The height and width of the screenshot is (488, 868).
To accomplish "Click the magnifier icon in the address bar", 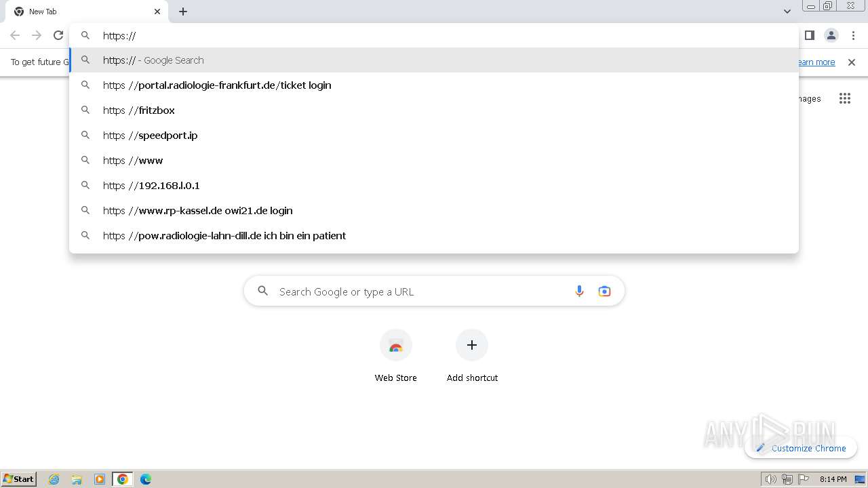I will click(x=85, y=35).
